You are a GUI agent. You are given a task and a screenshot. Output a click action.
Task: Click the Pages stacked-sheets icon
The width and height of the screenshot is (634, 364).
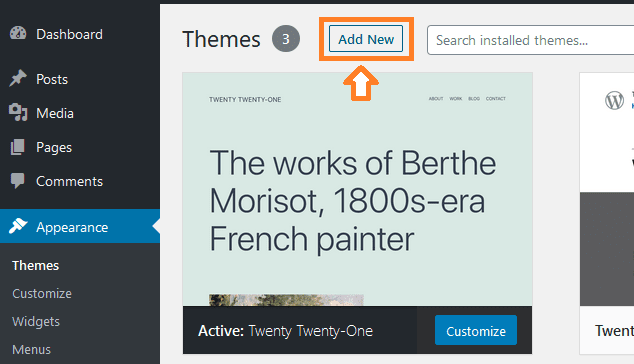(18, 147)
